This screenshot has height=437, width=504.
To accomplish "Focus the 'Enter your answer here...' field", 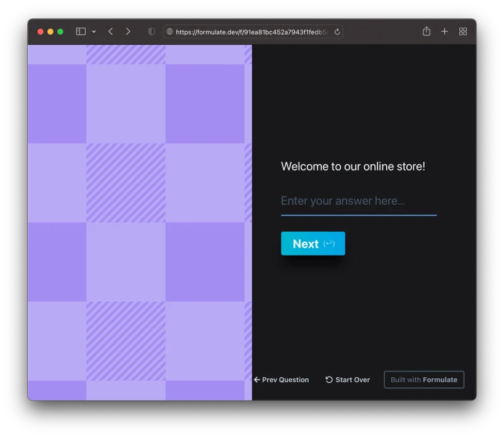I will point(358,201).
